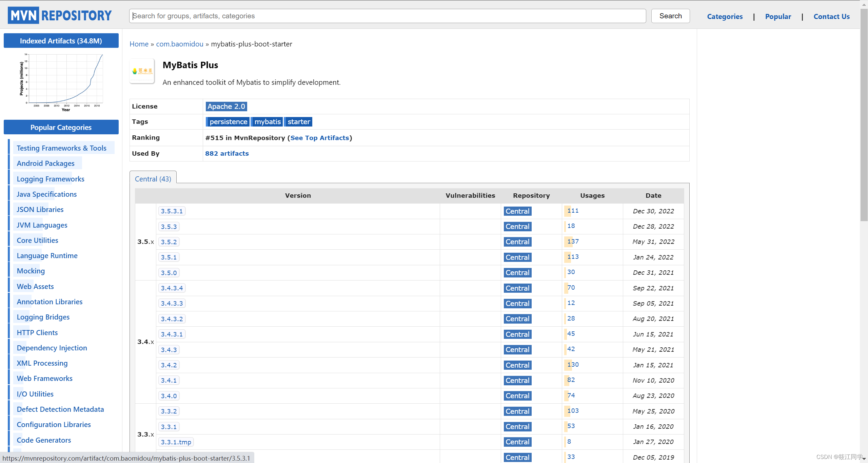Image resolution: width=868 pixels, height=463 pixels.
Task: Open version 3.4.2
Action: click(169, 365)
